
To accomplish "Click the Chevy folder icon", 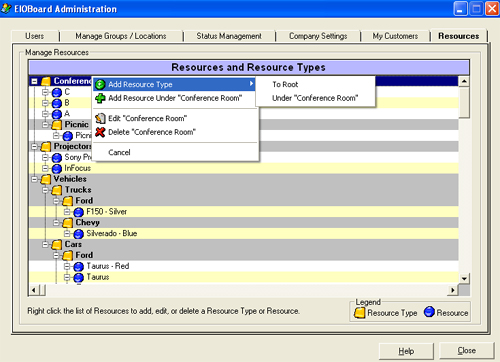I will (x=68, y=223).
